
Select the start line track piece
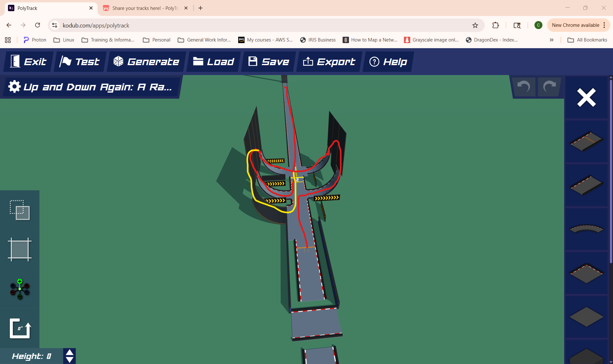[586, 141]
